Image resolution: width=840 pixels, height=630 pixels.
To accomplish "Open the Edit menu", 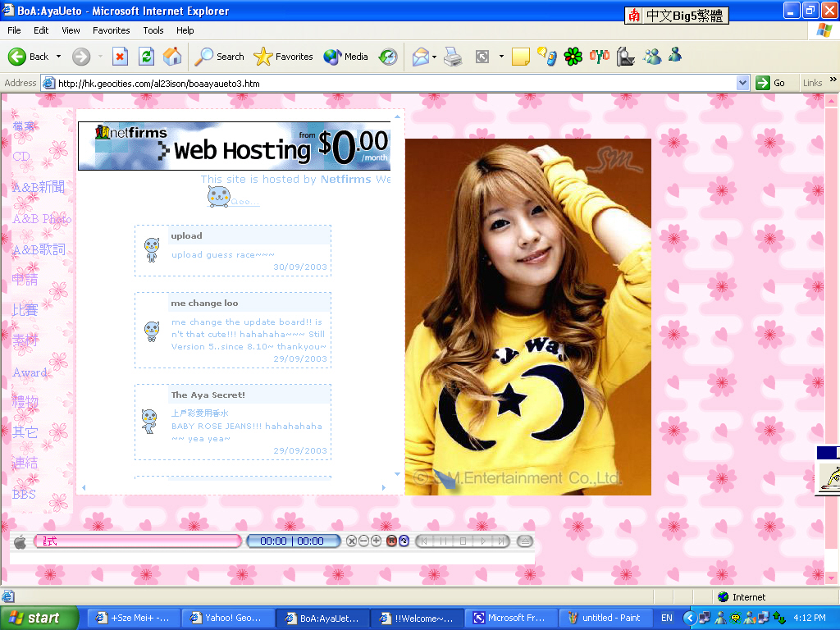I will click(x=41, y=30).
